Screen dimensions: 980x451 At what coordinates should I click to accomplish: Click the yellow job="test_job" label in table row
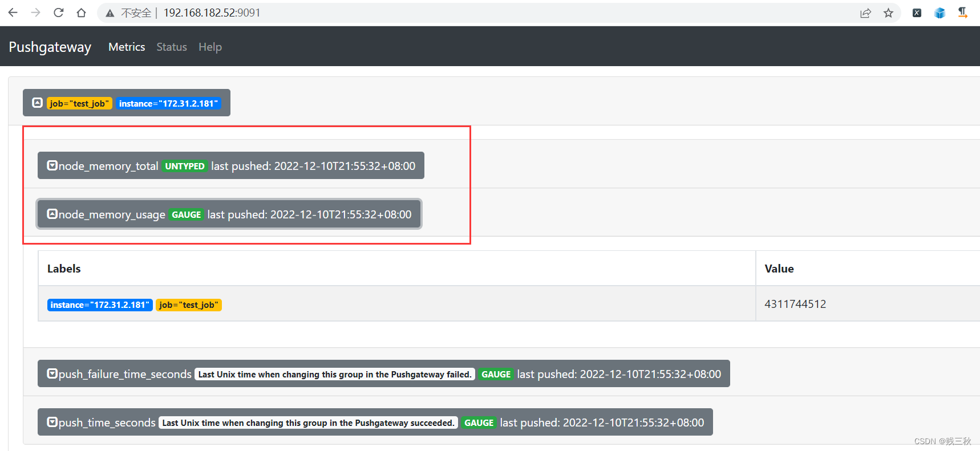189,304
